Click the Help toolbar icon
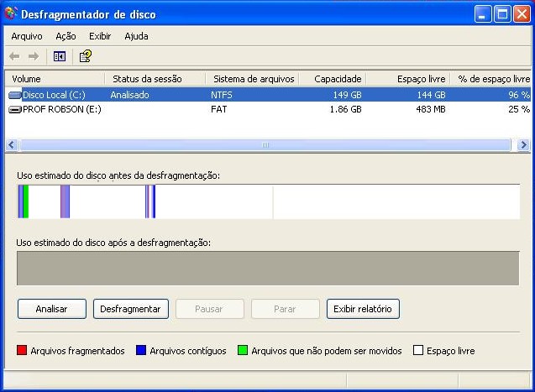This screenshot has width=535, height=392. pyautogui.click(x=85, y=56)
